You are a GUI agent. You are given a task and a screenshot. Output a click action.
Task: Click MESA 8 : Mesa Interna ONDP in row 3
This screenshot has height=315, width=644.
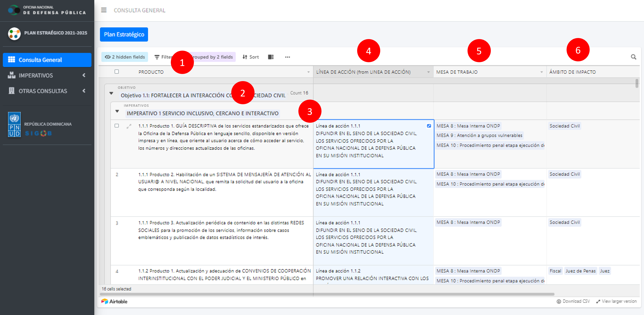468,222
